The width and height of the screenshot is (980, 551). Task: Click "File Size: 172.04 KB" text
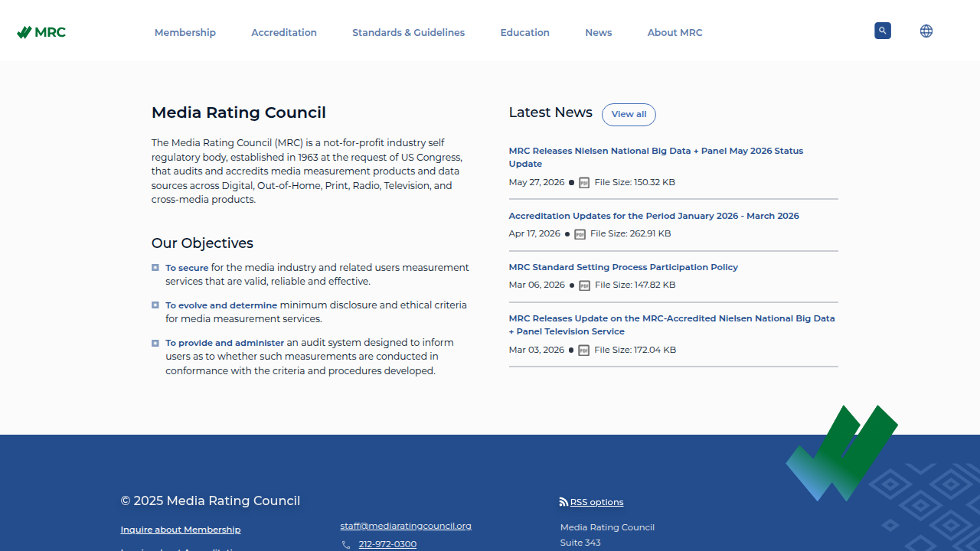click(x=635, y=350)
